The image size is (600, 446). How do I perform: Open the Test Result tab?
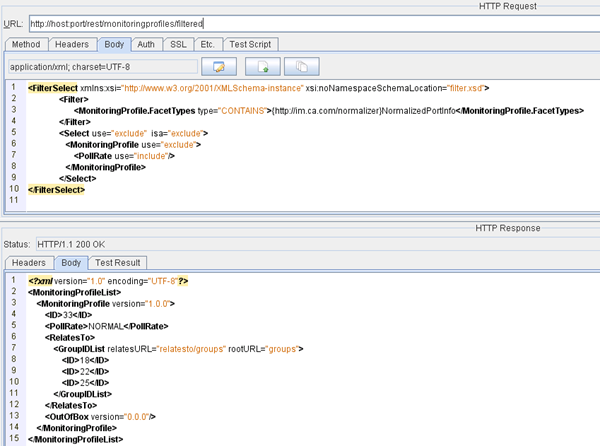pyautogui.click(x=118, y=262)
